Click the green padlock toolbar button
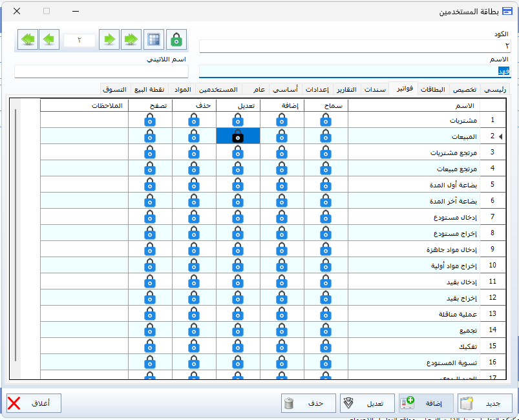The height and width of the screenshot is (420, 519). coord(176,39)
